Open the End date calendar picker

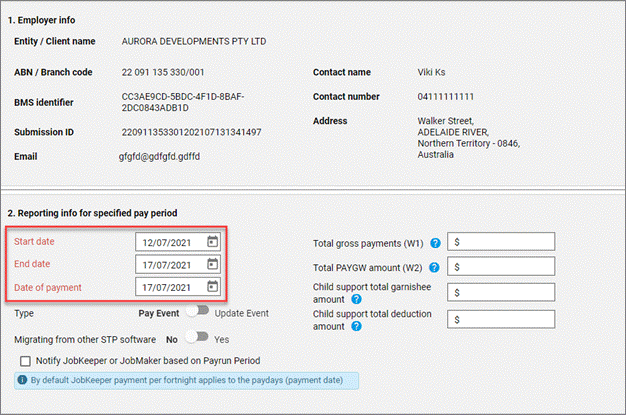[212, 264]
